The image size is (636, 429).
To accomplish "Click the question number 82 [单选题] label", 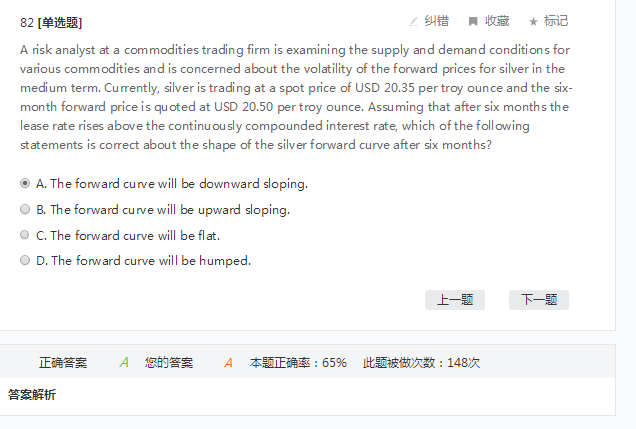I will pos(50,22).
